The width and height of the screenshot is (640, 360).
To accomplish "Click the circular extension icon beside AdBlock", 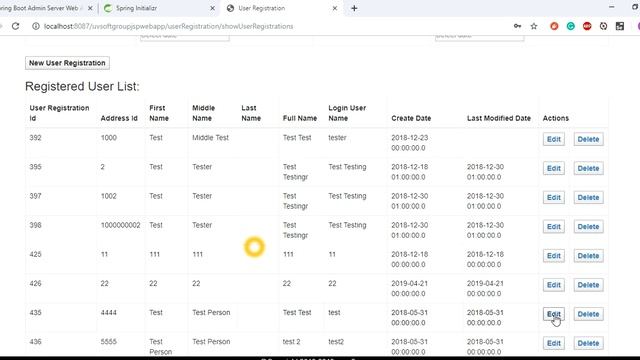I will tap(603, 26).
